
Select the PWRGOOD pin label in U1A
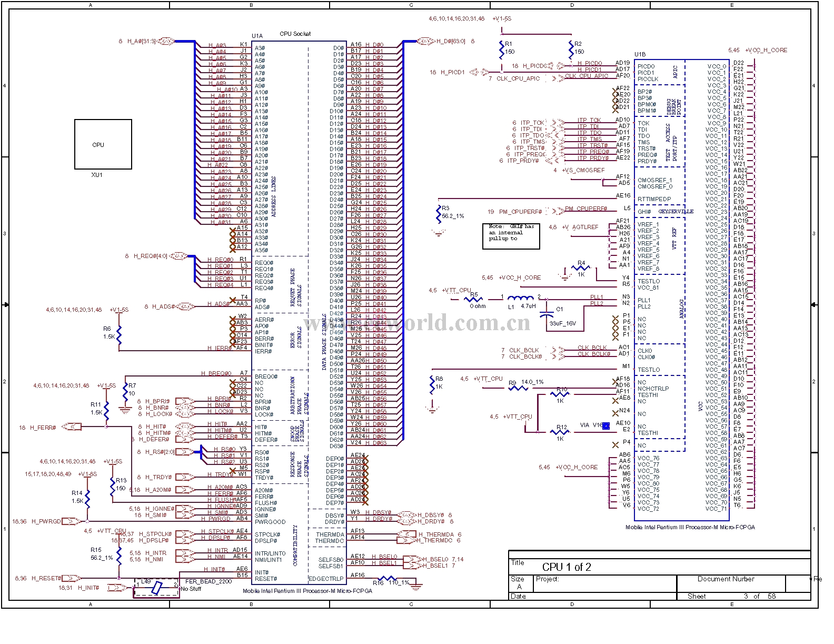[x=270, y=522]
